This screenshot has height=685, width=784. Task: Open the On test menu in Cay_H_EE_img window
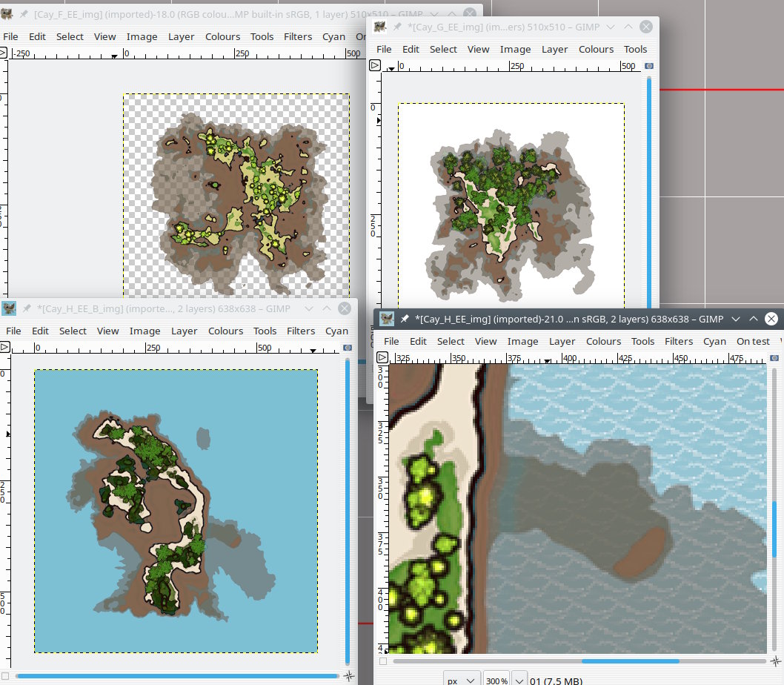pos(752,341)
